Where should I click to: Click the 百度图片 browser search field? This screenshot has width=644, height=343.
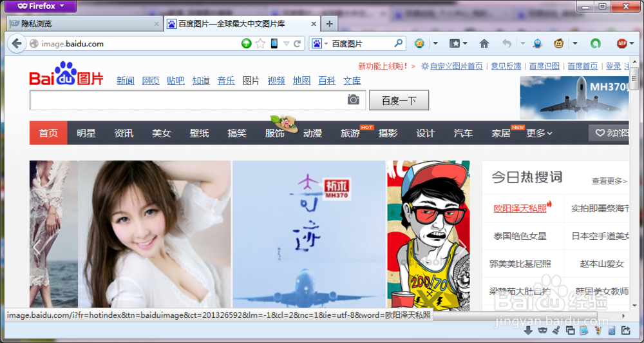click(361, 44)
